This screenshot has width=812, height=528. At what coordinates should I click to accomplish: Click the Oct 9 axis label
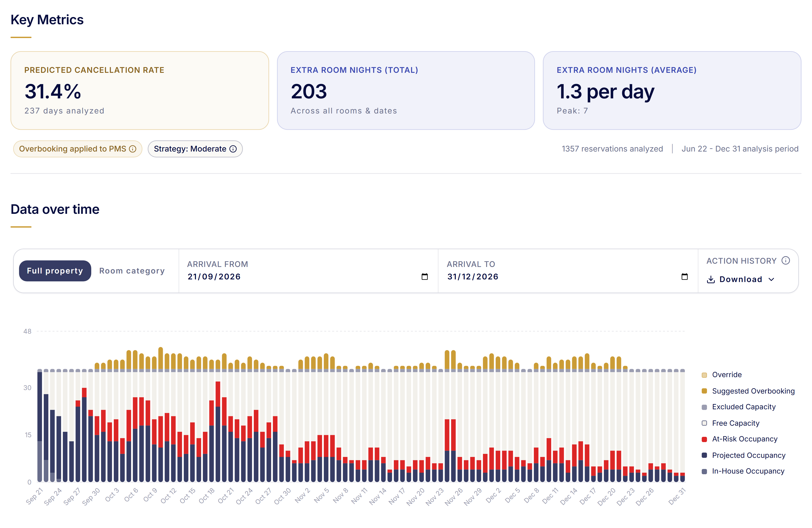pyautogui.click(x=150, y=495)
